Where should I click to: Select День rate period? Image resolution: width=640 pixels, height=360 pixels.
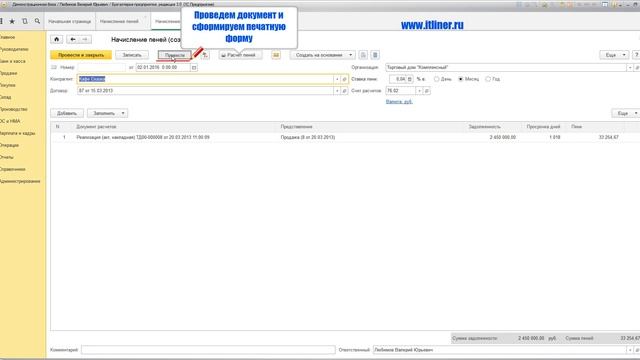pos(437,79)
